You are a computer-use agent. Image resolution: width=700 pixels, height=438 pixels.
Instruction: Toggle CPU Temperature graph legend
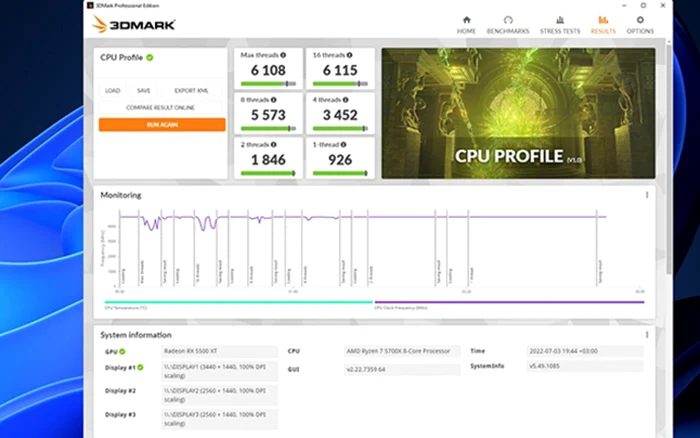[x=238, y=304]
